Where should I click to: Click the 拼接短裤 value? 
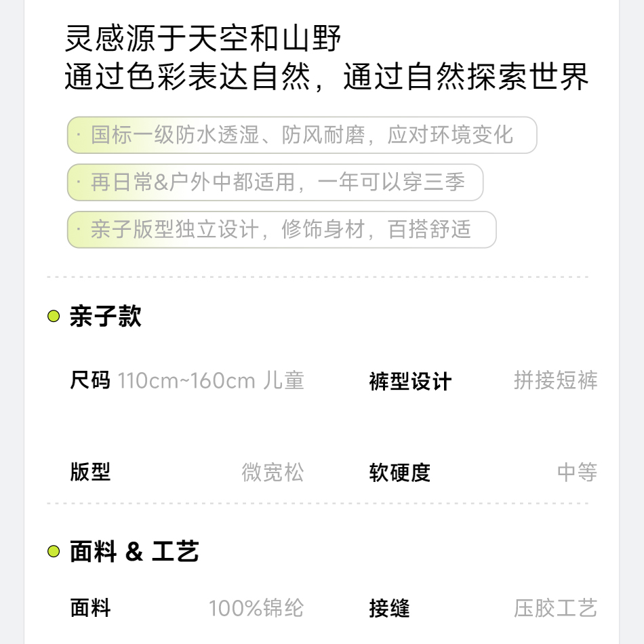555,380
